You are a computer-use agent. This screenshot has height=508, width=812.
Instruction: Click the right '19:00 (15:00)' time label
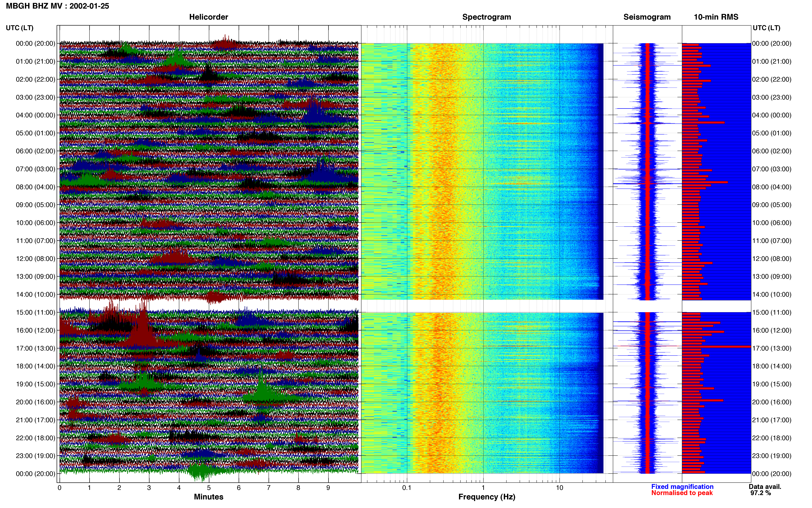[x=772, y=384]
